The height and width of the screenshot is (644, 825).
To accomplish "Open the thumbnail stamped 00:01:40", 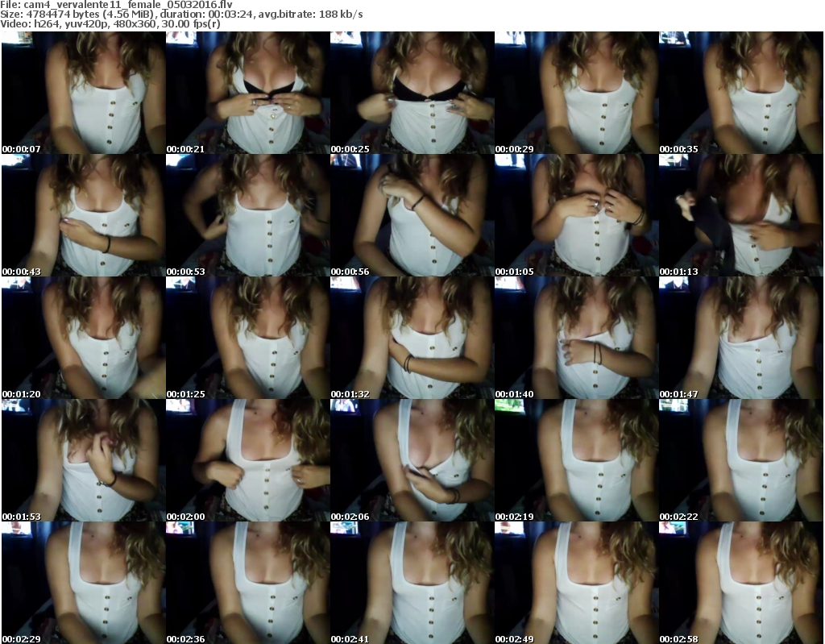I will coord(577,338).
